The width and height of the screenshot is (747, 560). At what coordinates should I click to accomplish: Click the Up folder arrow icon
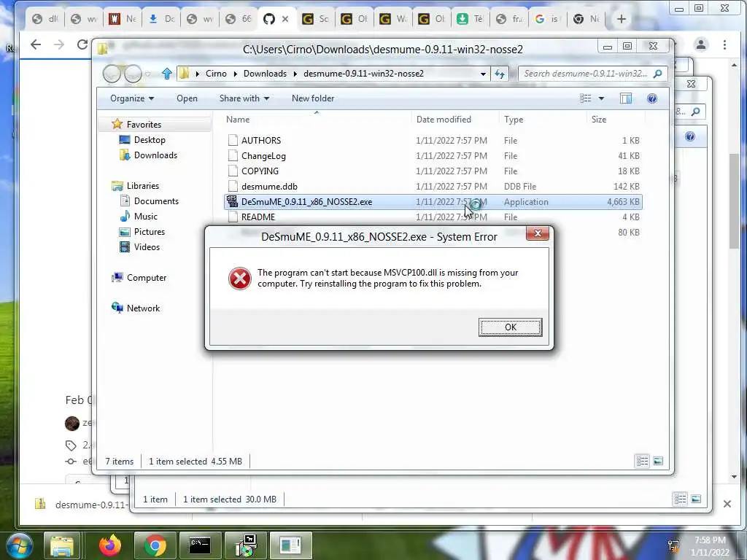(x=167, y=74)
